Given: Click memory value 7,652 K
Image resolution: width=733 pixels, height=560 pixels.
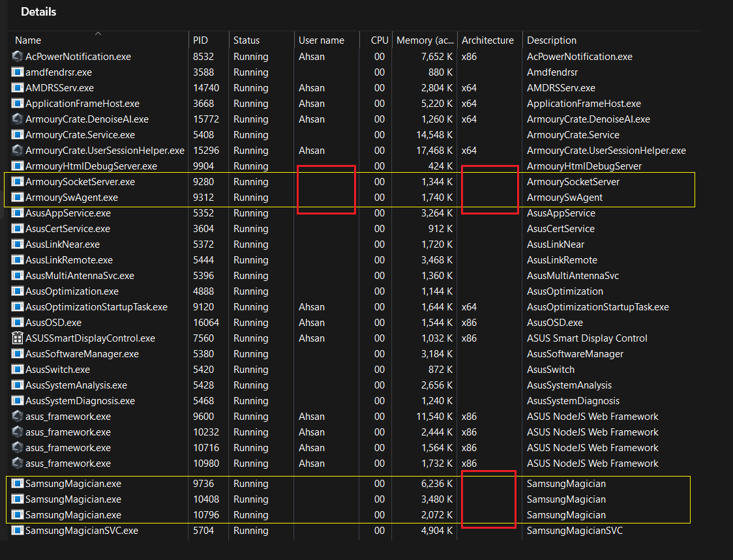Looking at the screenshot, I should click(x=437, y=57).
